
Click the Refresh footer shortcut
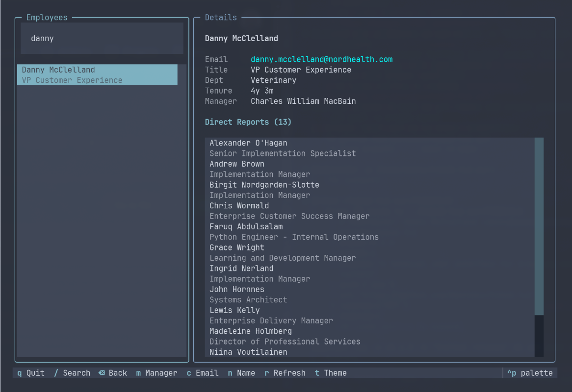285,373
